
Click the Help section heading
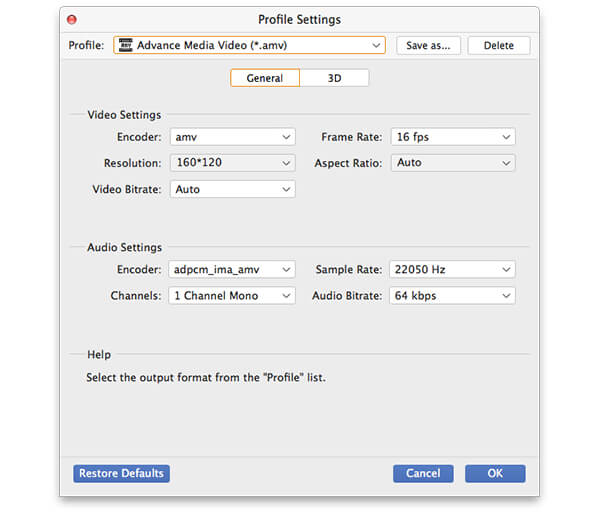(x=99, y=355)
